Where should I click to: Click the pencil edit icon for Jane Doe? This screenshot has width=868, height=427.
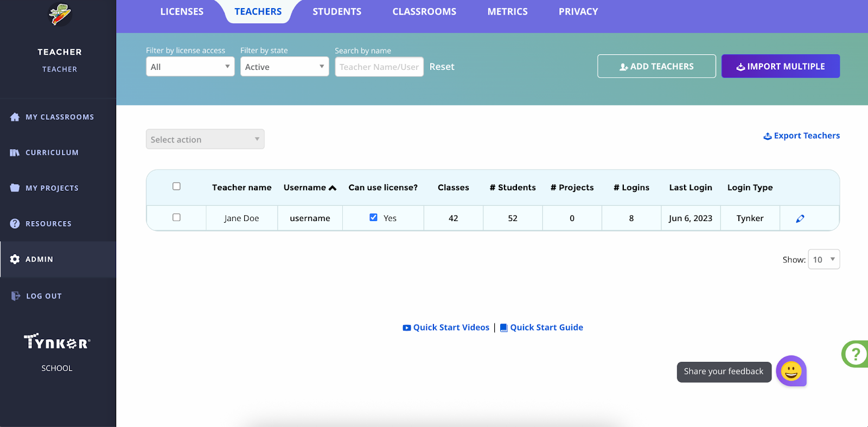click(x=800, y=218)
